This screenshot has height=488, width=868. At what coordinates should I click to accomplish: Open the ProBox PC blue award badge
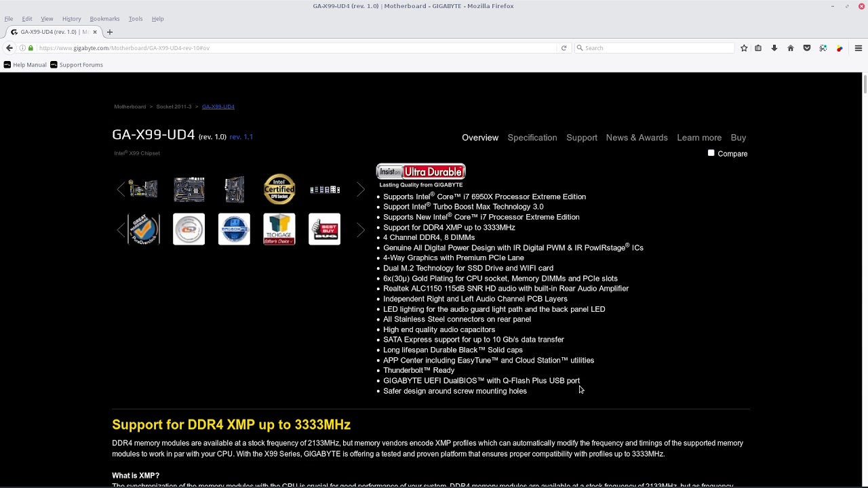click(234, 229)
